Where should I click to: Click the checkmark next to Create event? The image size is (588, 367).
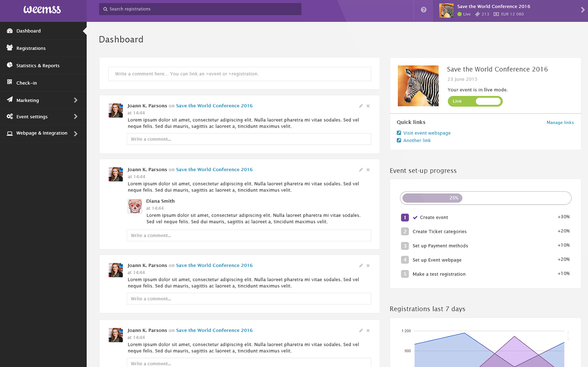tap(415, 218)
